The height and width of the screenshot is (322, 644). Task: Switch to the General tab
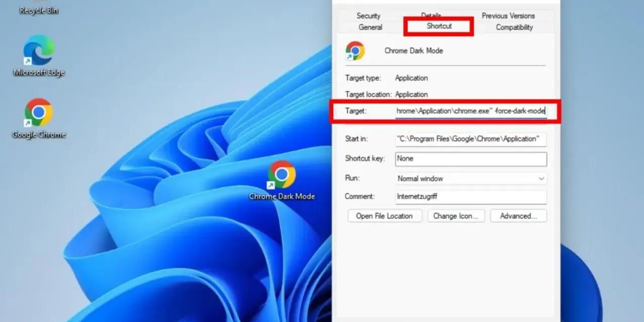[x=371, y=27]
